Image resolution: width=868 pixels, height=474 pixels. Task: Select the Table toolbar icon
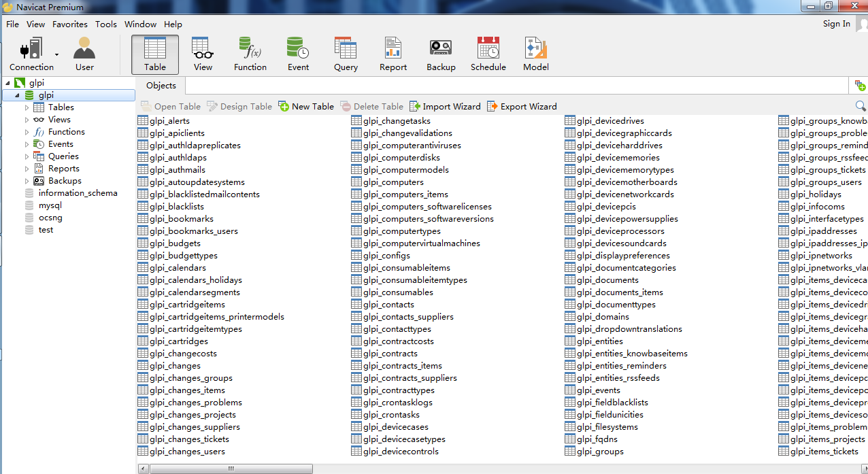tap(155, 54)
